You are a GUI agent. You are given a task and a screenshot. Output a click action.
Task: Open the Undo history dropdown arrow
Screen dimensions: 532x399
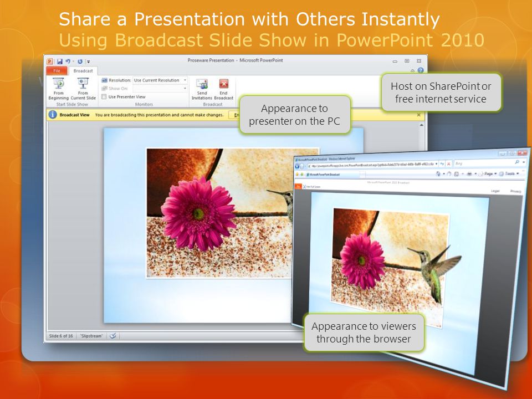tap(73, 62)
